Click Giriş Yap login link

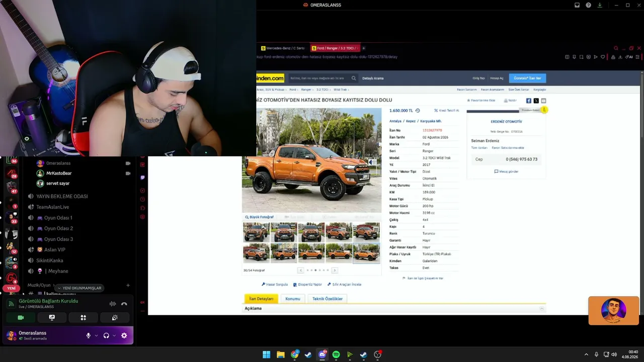(x=478, y=78)
